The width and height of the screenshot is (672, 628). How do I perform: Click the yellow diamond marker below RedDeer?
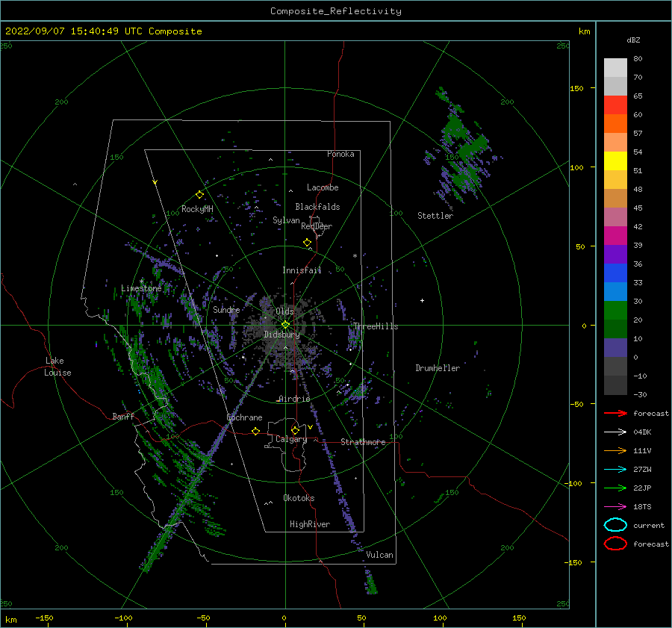tap(308, 243)
